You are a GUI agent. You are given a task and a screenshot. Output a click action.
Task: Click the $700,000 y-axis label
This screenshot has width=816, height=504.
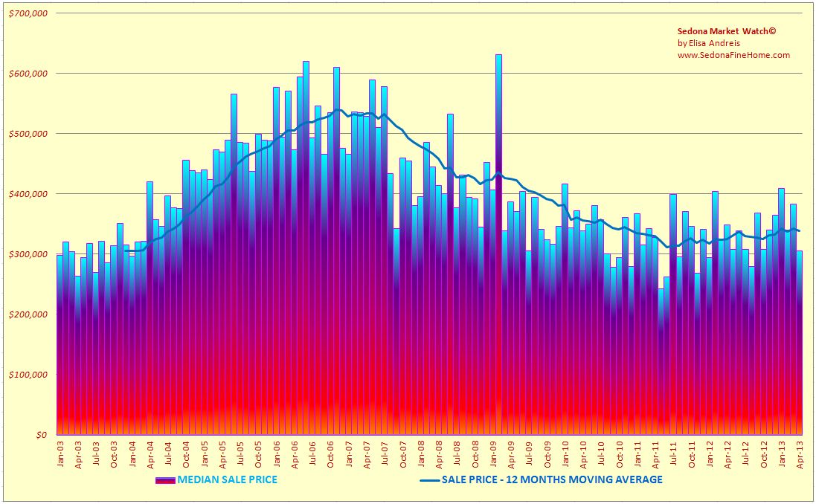pos(28,13)
